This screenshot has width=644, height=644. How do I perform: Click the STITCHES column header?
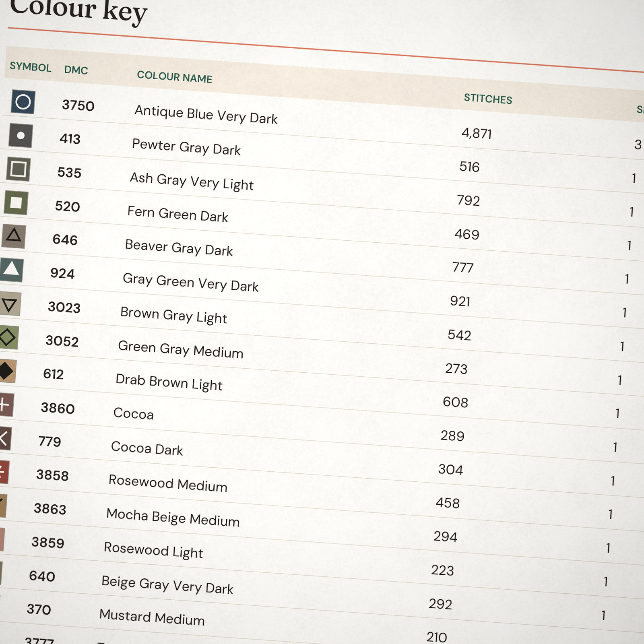488,98
